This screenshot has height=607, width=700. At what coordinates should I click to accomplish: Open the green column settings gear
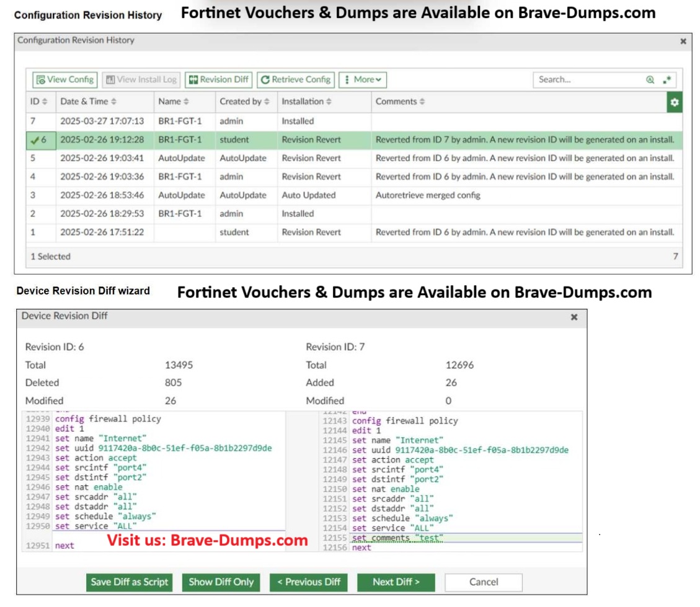(675, 102)
